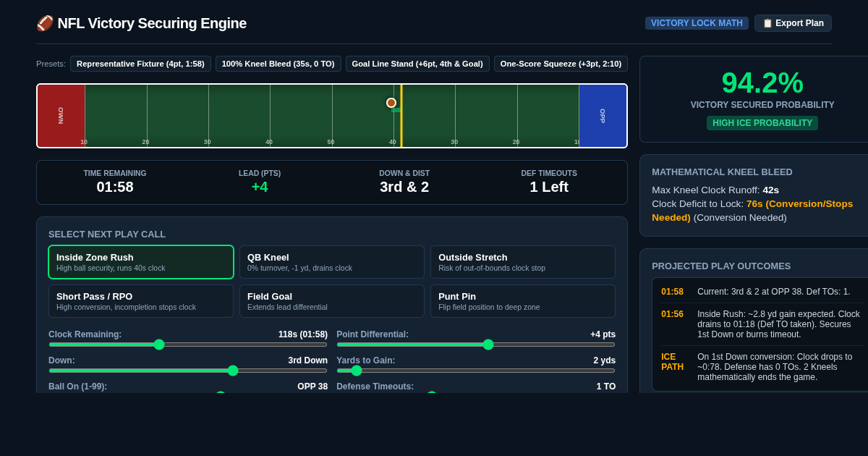
Task: Click the 3rd Down value label
Action: 308,360
